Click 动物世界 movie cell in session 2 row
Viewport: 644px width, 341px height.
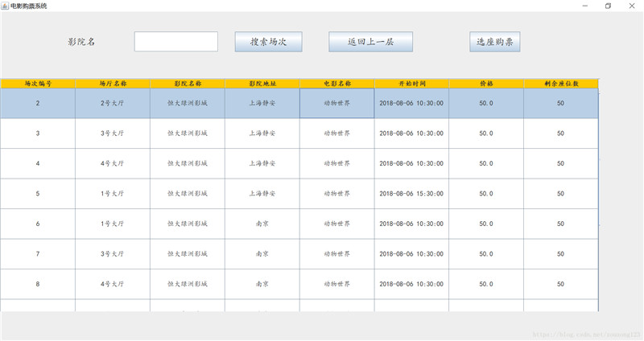(336, 104)
